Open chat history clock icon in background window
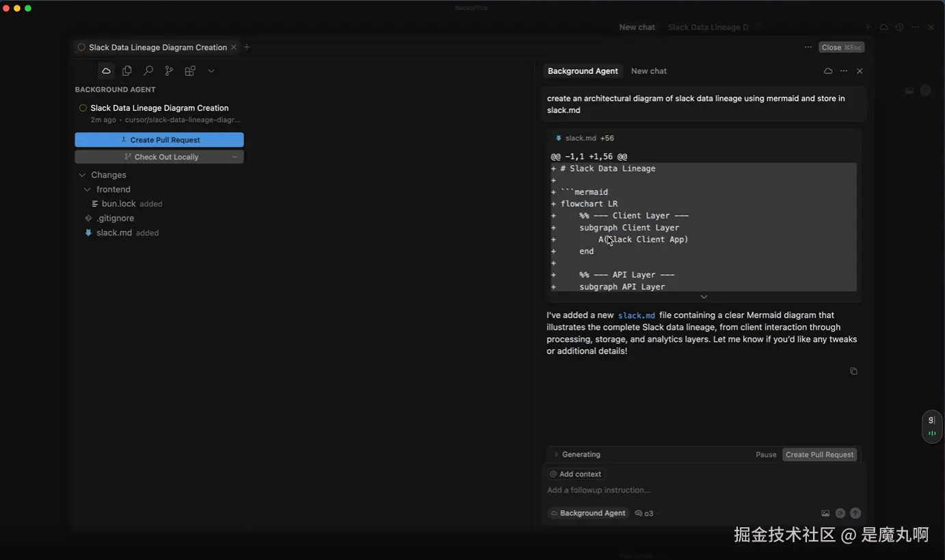 (900, 27)
